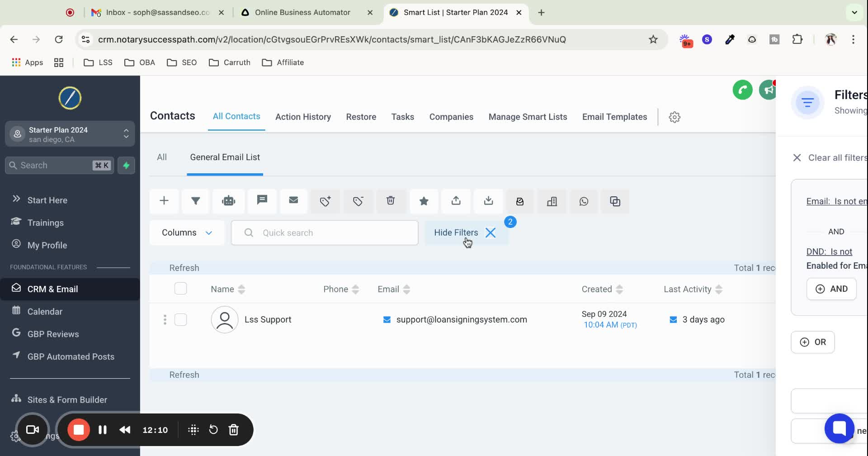Click the robot automation icon
This screenshot has width=868, height=456.
click(x=229, y=201)
